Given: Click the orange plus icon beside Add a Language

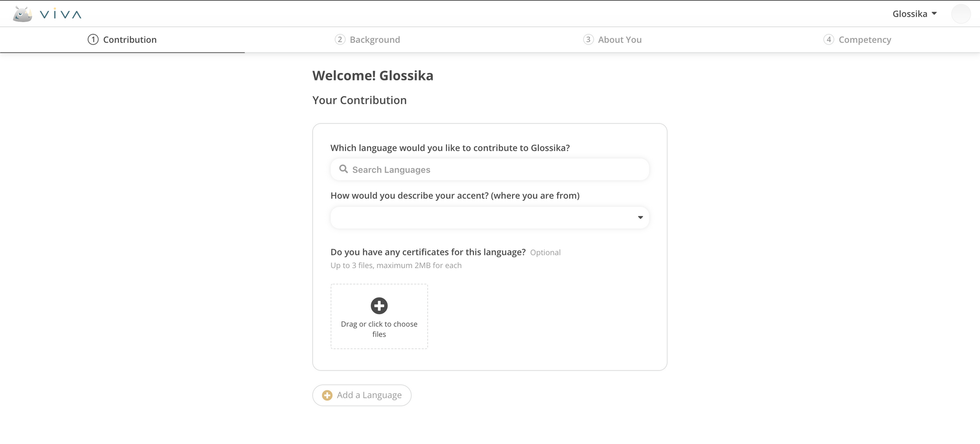Looking at the screenshot, I should [x=327, y=395].
